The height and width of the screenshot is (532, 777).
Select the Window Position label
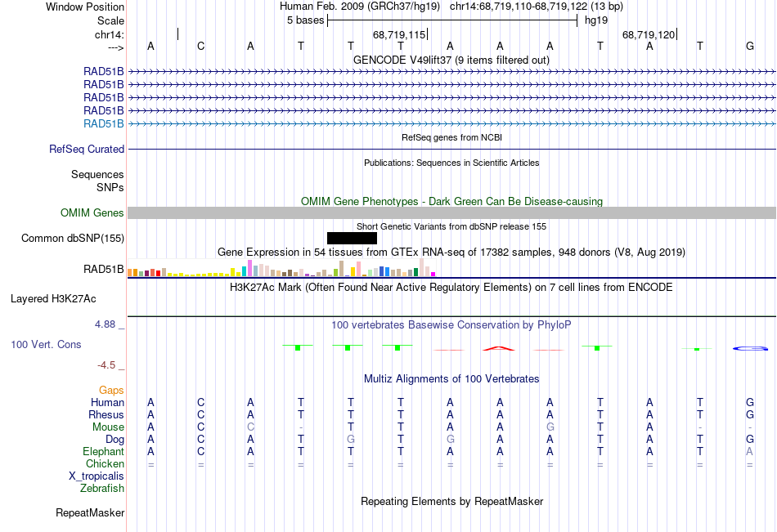point(85,7)
